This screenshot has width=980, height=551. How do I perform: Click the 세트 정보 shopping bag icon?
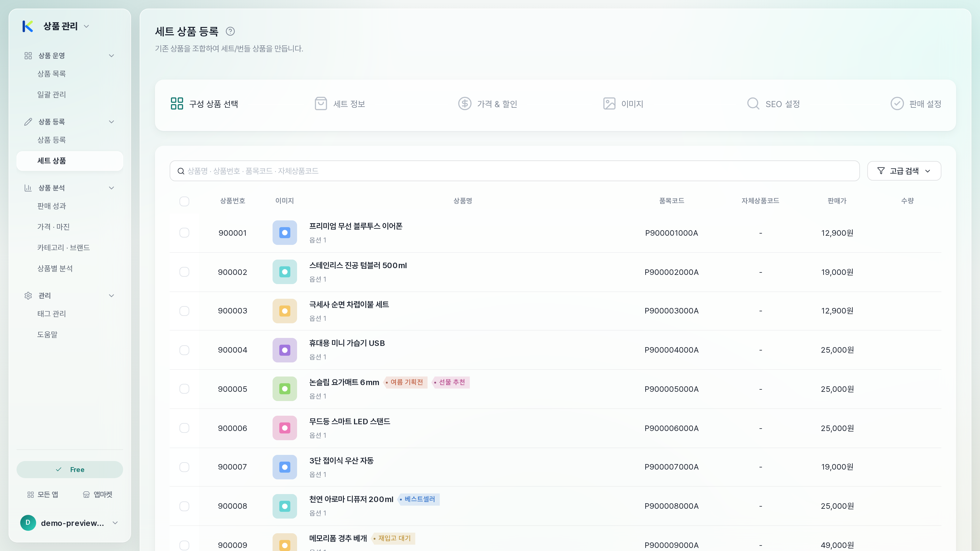click(x=321, y=103)
